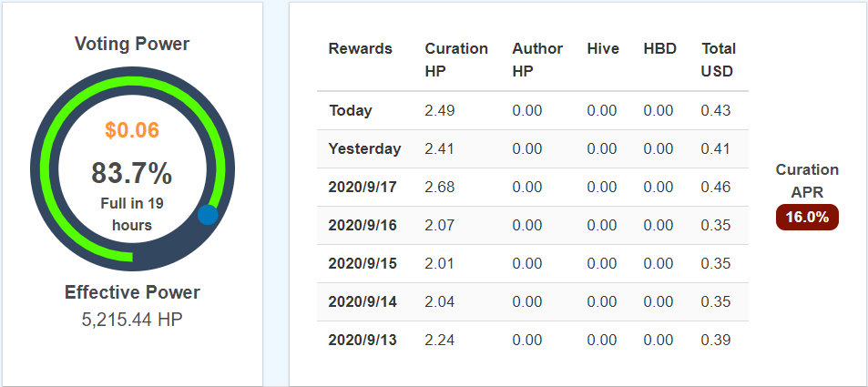
Task: Select the Yesterday rewards row label
Action: click(x=364, y=148)
